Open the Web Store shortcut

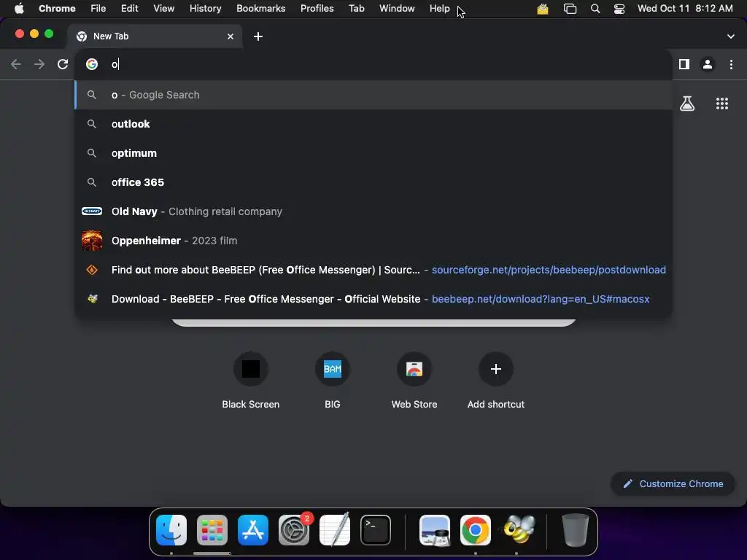pos(414,381)
